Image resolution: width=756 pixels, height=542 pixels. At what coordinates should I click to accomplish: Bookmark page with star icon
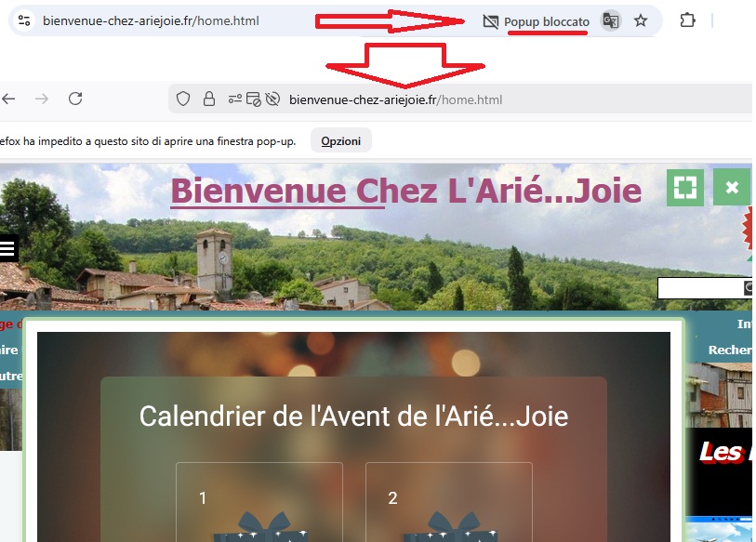[641, 20]
